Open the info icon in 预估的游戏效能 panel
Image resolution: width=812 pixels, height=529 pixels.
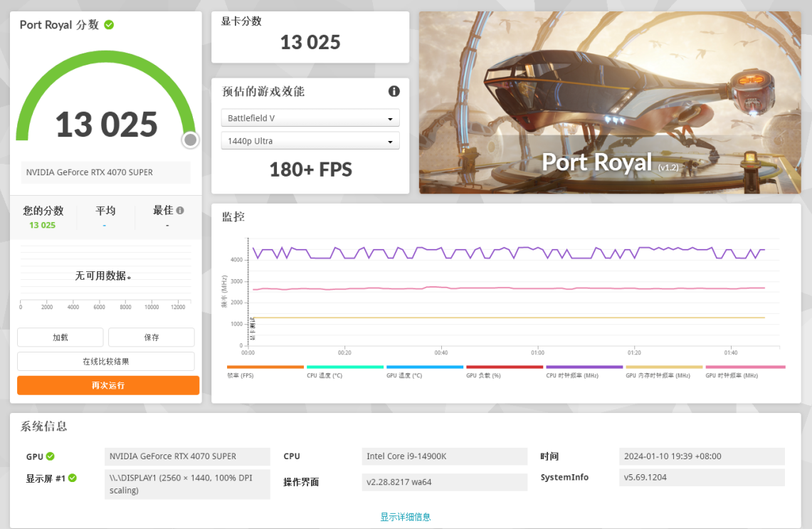pos(394,91)
